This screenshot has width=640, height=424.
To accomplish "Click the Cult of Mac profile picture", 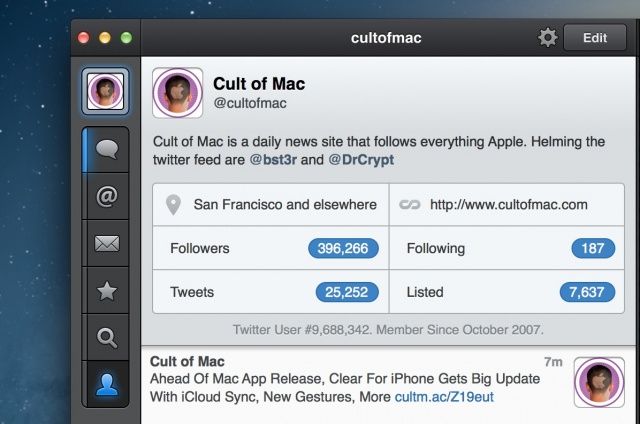I will (178, 93).
